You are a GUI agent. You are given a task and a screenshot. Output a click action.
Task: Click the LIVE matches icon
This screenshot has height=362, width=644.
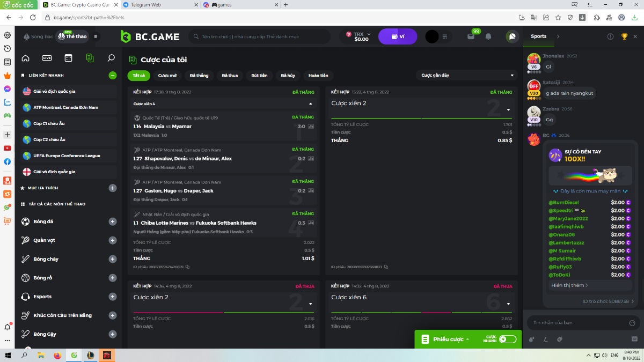click(x=47, y=58)
